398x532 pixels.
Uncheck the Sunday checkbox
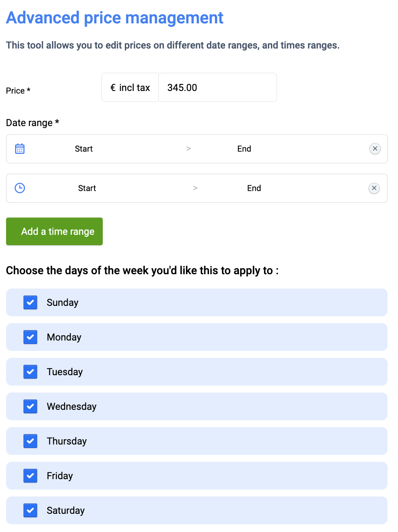point(30,302)
